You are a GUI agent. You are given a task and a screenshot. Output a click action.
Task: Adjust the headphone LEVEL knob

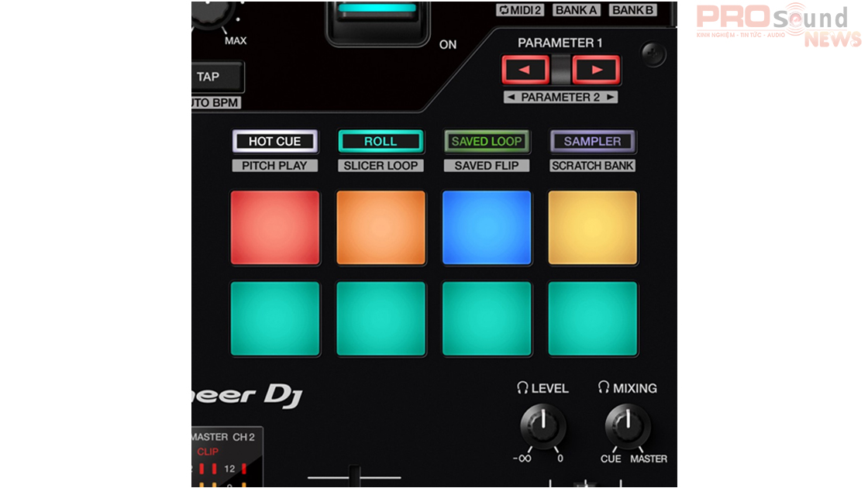pos(542,428)
